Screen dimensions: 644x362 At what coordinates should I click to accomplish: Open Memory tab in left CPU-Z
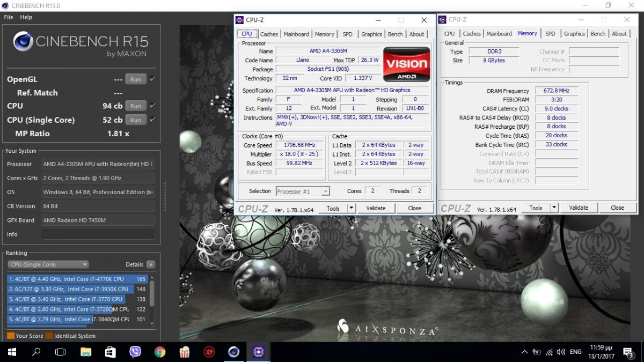(x=325, y=34)
